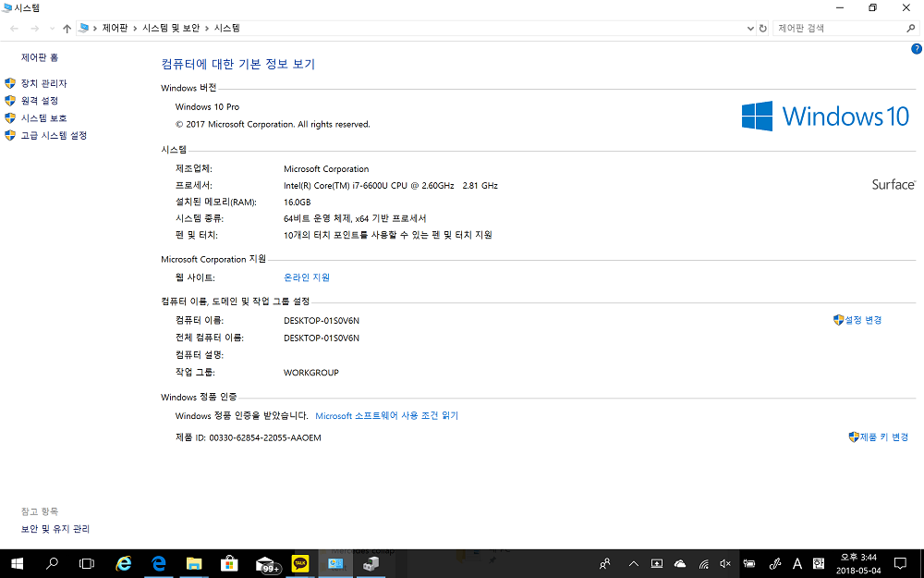Image resolution: width=924 pixels, height=578 pixels.
Task: Open the Microsoft software license terms link
Action: 386,416
